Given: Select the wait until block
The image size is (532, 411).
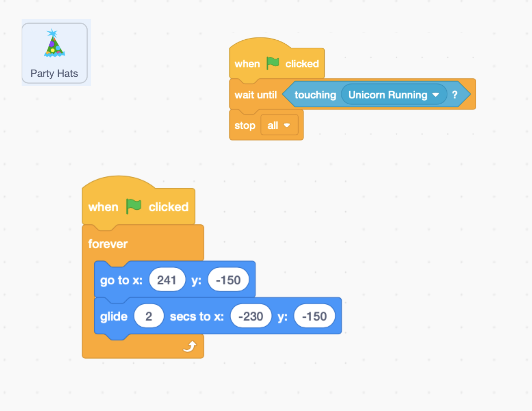Looking at the screenshot, I should (256, 95).
